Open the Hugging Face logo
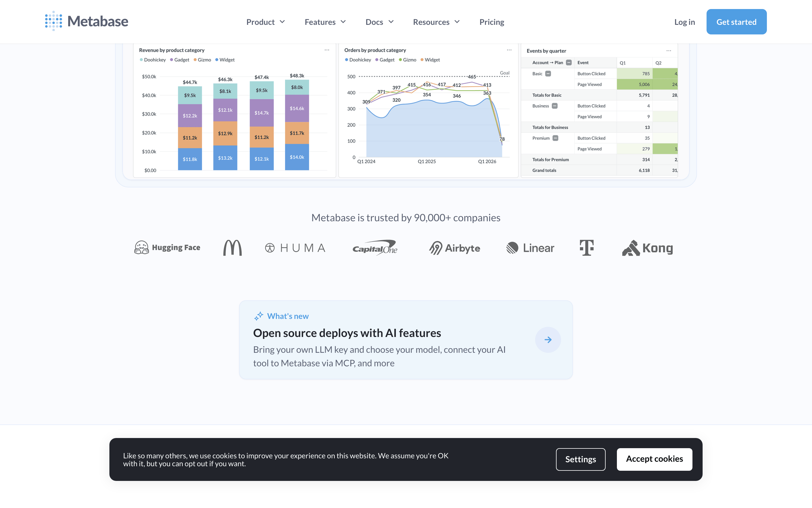Screen dimensions: 812x508 coord(167,248)
